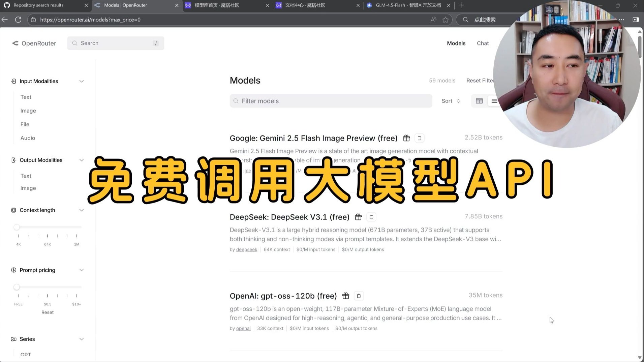644x362 pixels.
Task: Collapse the Series section
Action: click(x=82, y=339)
